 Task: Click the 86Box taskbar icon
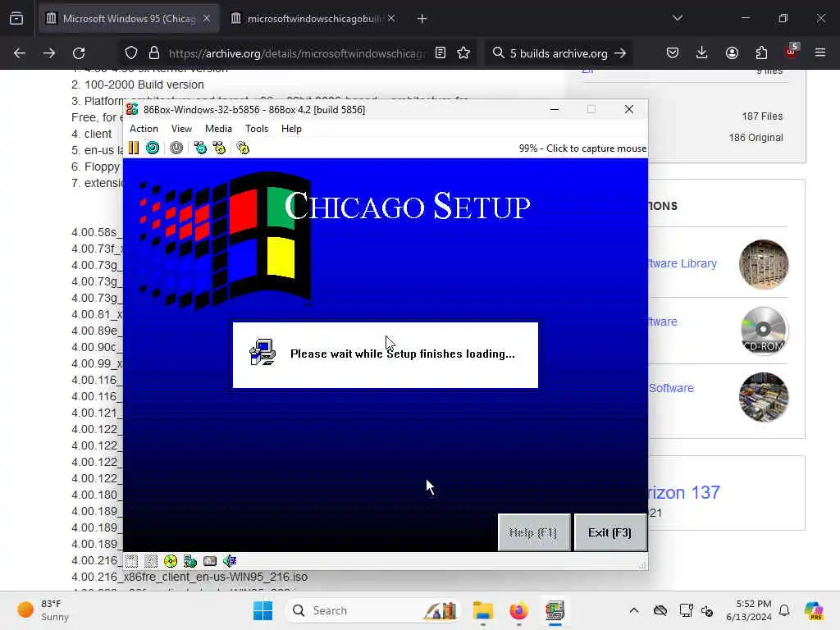click(x=555, y=610)
